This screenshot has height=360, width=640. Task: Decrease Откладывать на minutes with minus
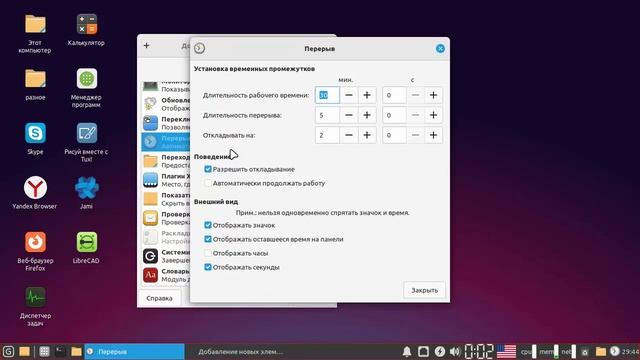[349, 135]
